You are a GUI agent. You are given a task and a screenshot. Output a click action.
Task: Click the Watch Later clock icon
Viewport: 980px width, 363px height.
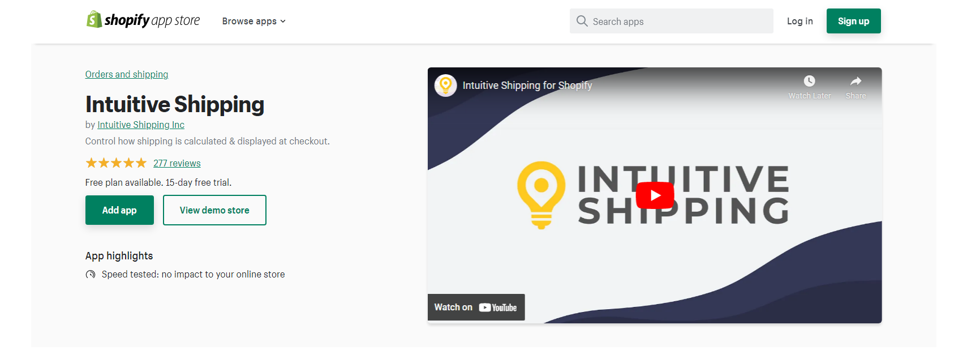(810, 81)
